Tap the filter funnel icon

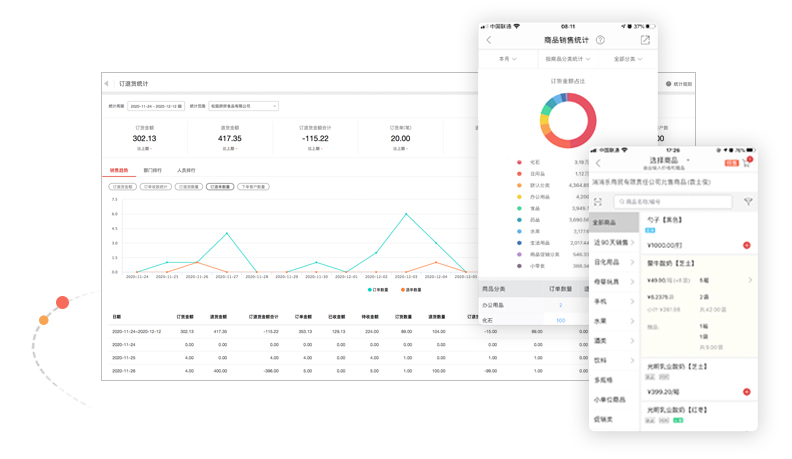[x=748, y=202]
